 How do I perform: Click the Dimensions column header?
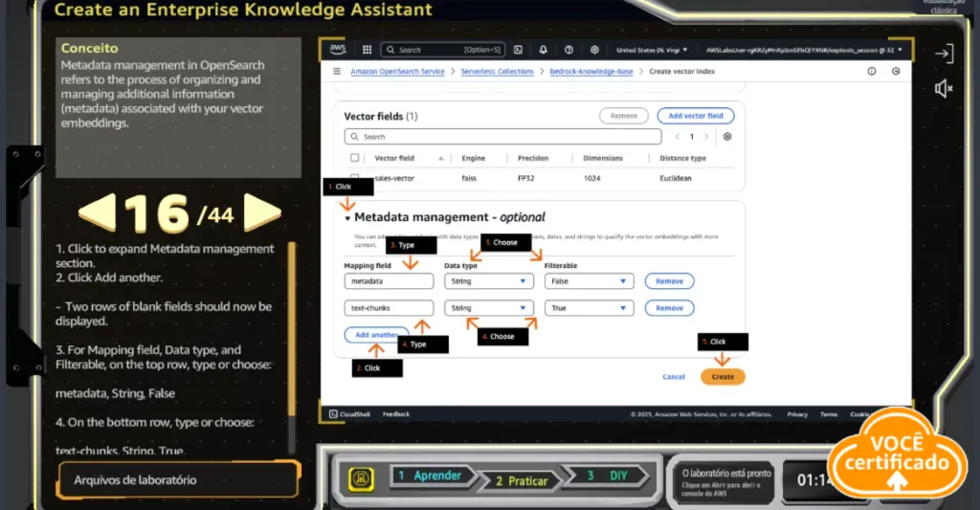(x=603, y=158)
